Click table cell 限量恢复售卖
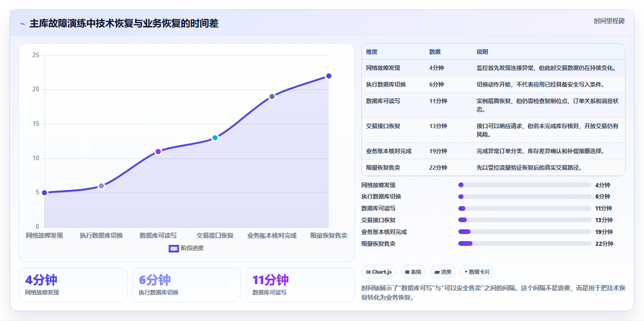644x321 pixels. coord(383,168)
